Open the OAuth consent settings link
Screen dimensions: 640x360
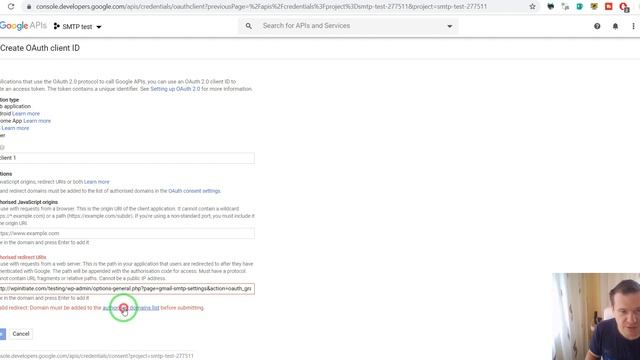pos(194,191)
